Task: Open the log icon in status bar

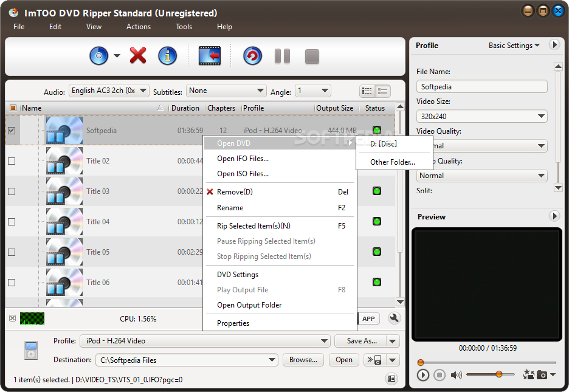Action: coord(391,379)
